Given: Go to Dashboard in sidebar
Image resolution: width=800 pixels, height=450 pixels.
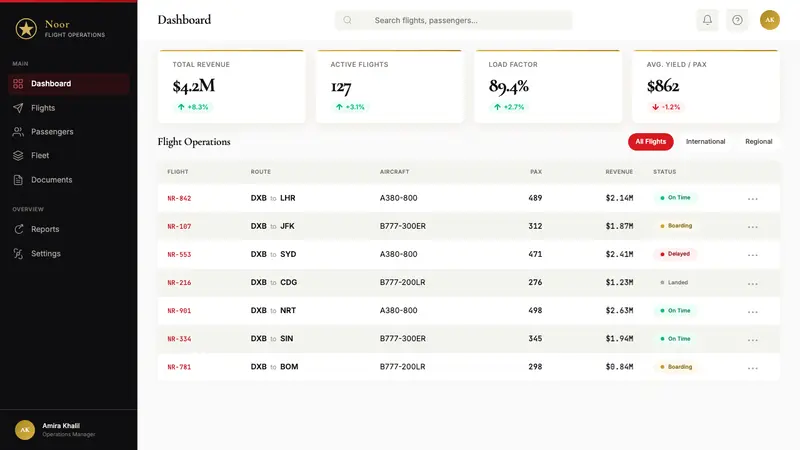Looking at the screenshot, I should tap(68, 84).
